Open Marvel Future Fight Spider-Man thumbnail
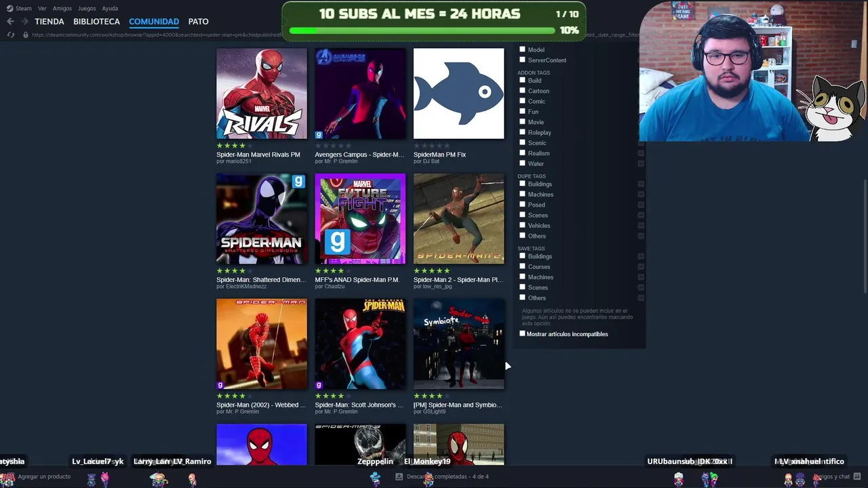This screenshot has width=868, height=488. click(x=360, y=219)
